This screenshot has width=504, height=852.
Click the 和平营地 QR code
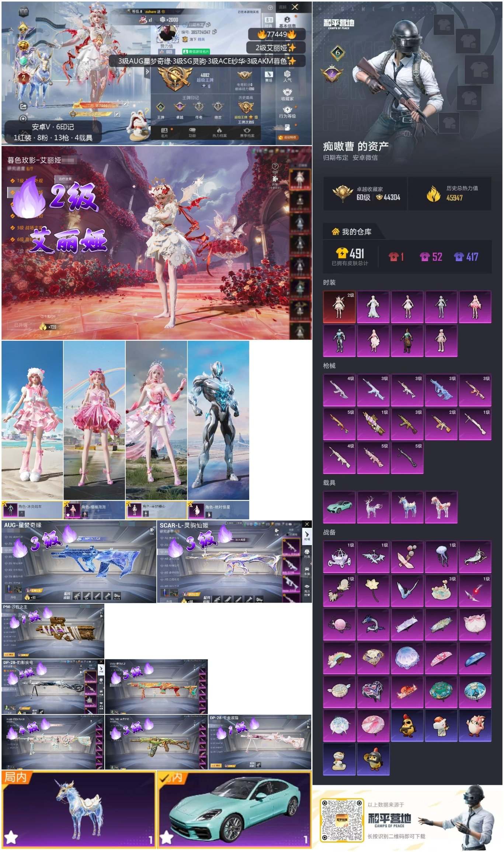pyautogui.click(x=342, y=821)
